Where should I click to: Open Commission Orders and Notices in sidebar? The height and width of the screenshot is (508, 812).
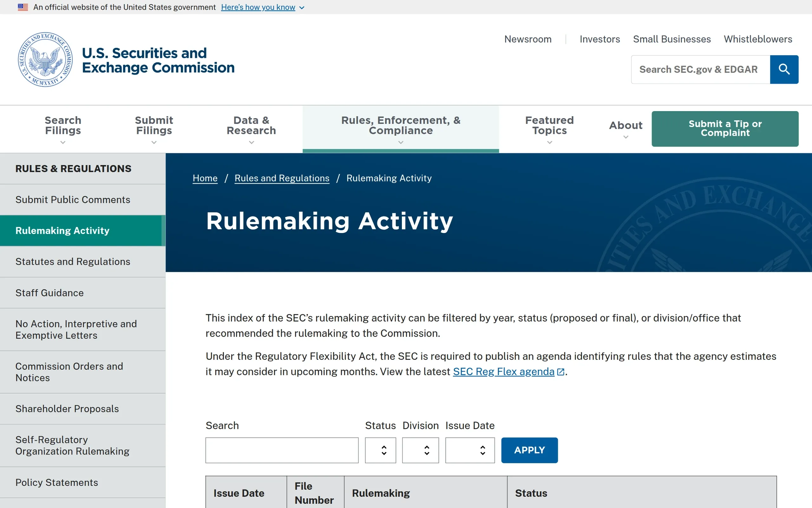pos(82,372)
